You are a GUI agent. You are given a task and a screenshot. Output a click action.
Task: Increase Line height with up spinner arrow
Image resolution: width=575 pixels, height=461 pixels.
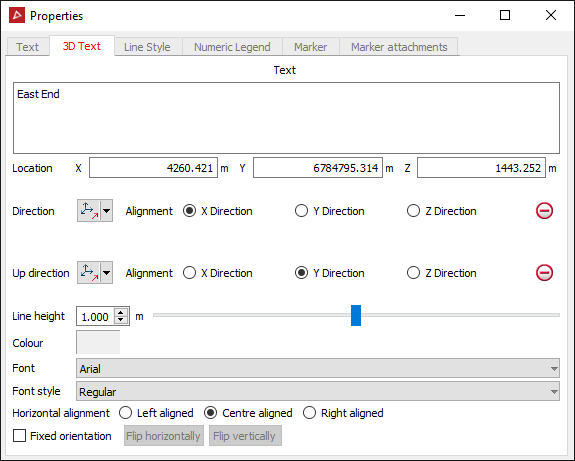click(121, 312)
